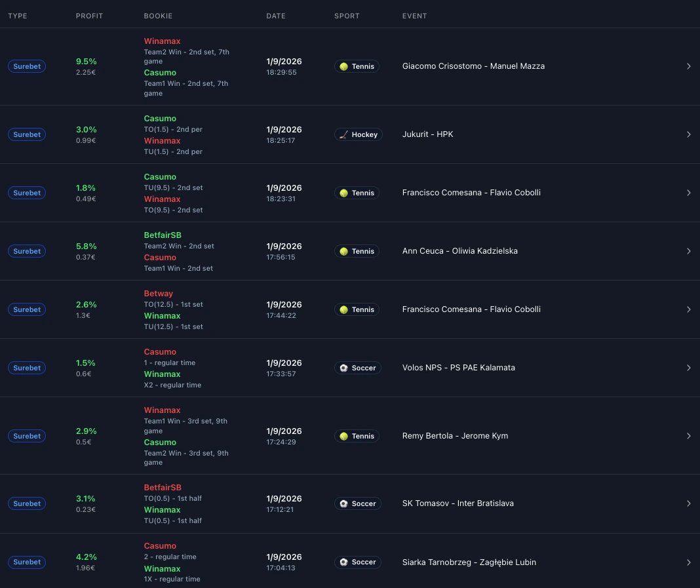
Task: Open the chevron on the 17:44:22 Comesana - Cobolli row
Action: pyautogui.click(x=689, y=309)
